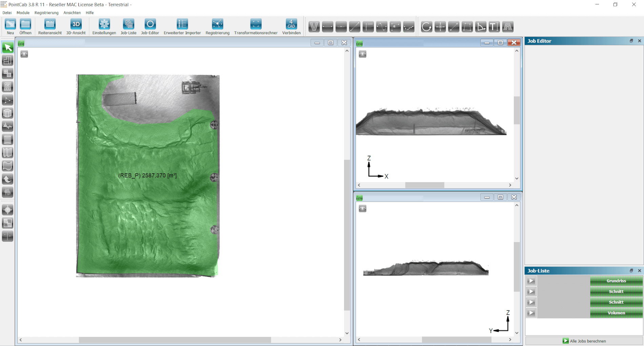This screenshot has height=346, width=644.
Task: Click main view horizontal scrollbar thumb
Action: [x=175, y=340]
